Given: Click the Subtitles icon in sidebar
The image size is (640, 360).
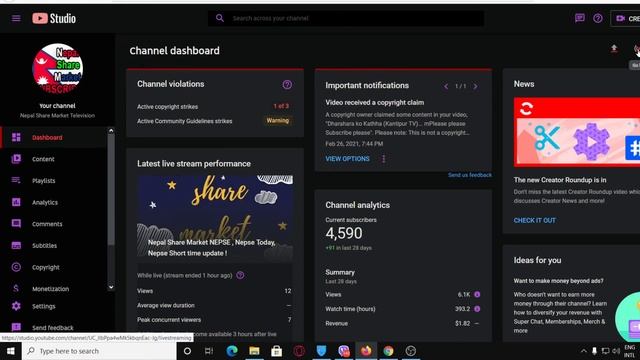Looking at the screenshot, I should [16, 245].
